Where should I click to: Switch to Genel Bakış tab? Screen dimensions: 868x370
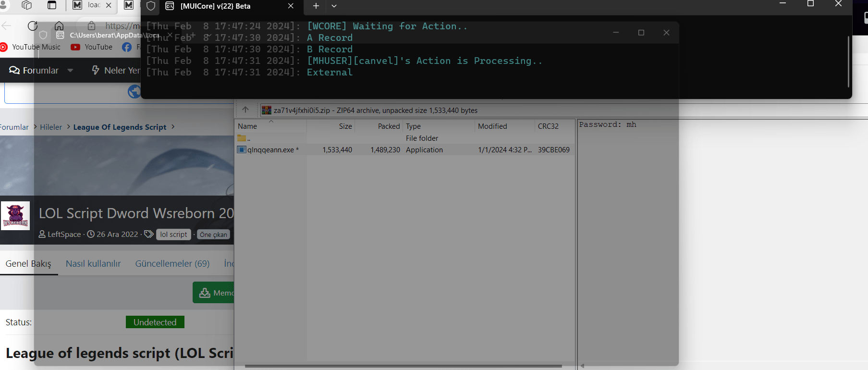28,263
